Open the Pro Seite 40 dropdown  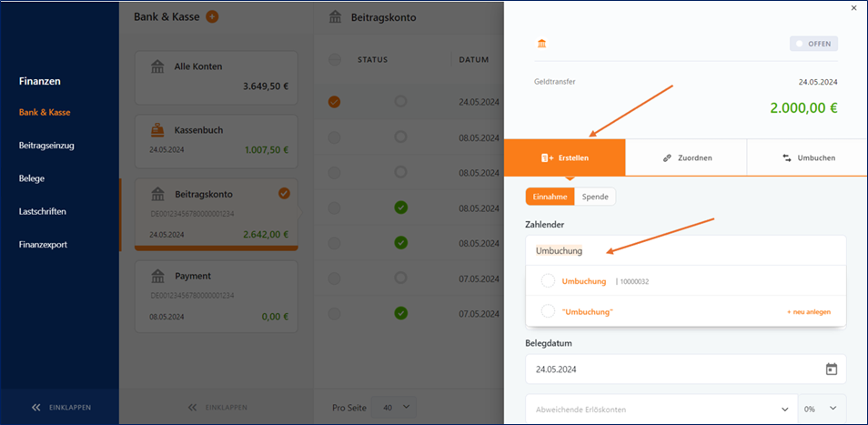[x=395, y=408]
